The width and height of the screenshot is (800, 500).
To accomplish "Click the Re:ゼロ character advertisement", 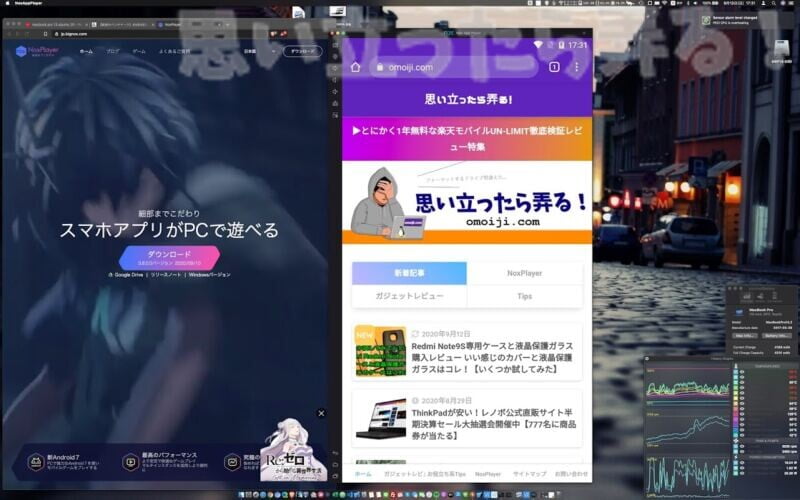I will (293, 450).
